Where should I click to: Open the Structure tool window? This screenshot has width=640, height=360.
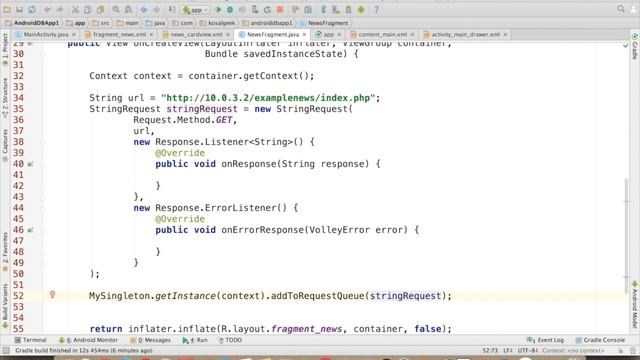click(x=5, y=98)
